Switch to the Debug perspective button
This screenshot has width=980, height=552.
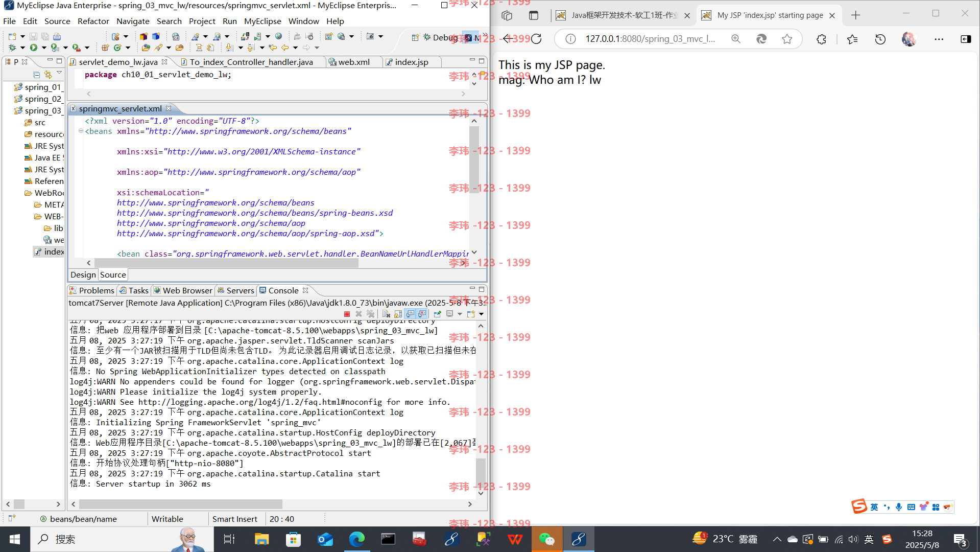pos(440,37)
